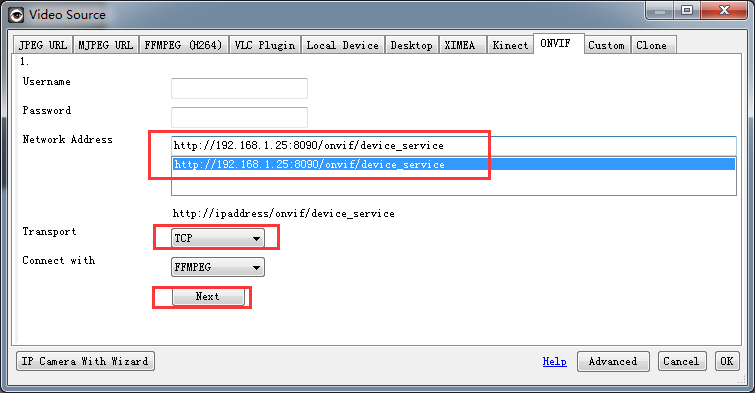Open the Kinect tab

coord(510,45)
